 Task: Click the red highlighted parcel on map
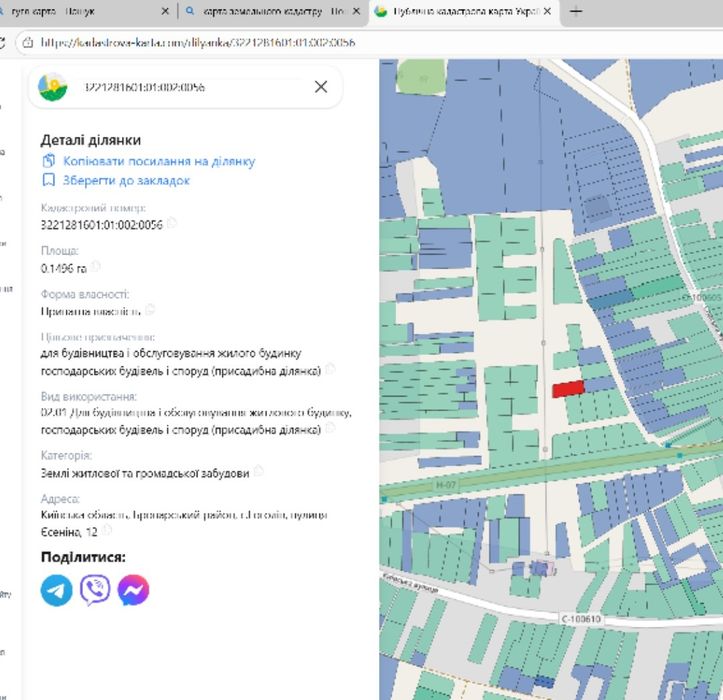[x=567, y=389]
